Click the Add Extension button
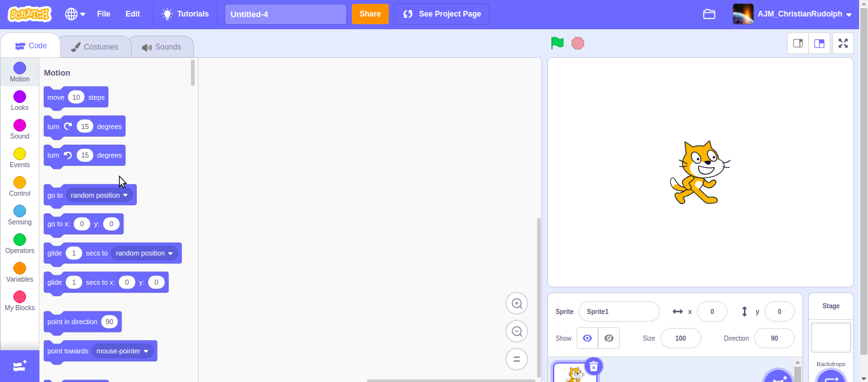 tap(19, 365)
